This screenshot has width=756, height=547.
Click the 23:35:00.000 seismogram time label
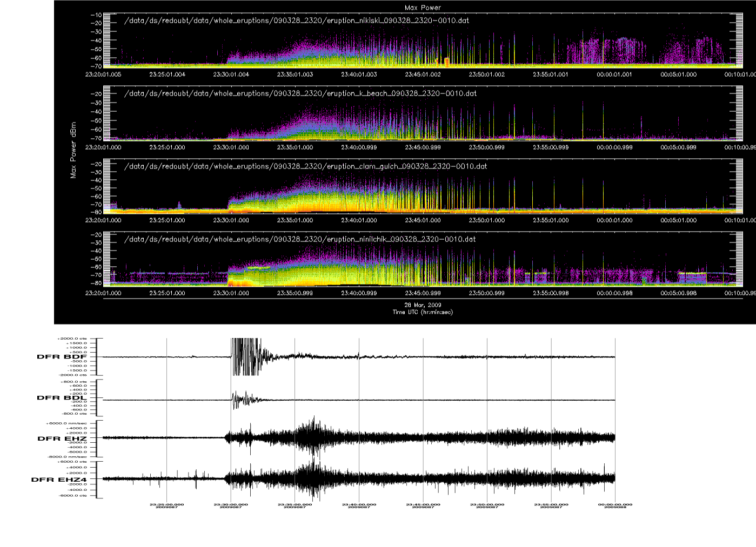(295, 505)
